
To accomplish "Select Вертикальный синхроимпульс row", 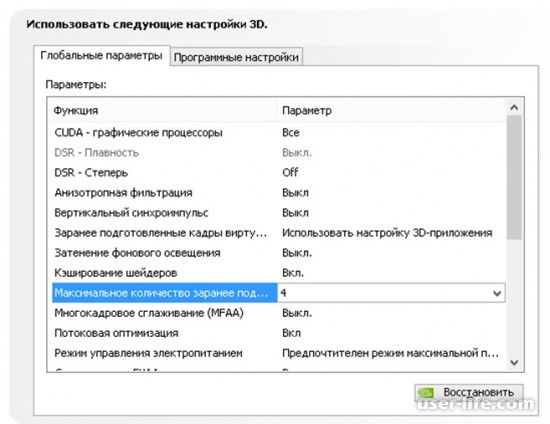I will 279,213.
